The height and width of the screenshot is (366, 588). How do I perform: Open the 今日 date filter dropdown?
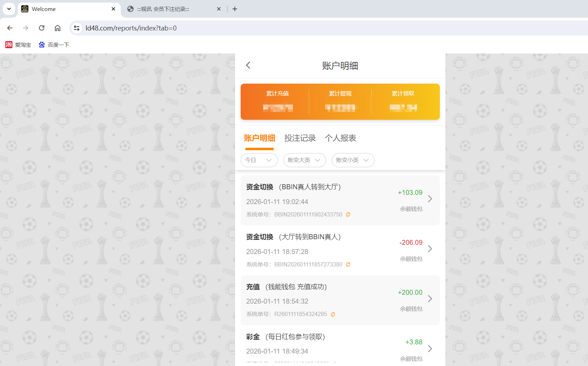point(259,160)
